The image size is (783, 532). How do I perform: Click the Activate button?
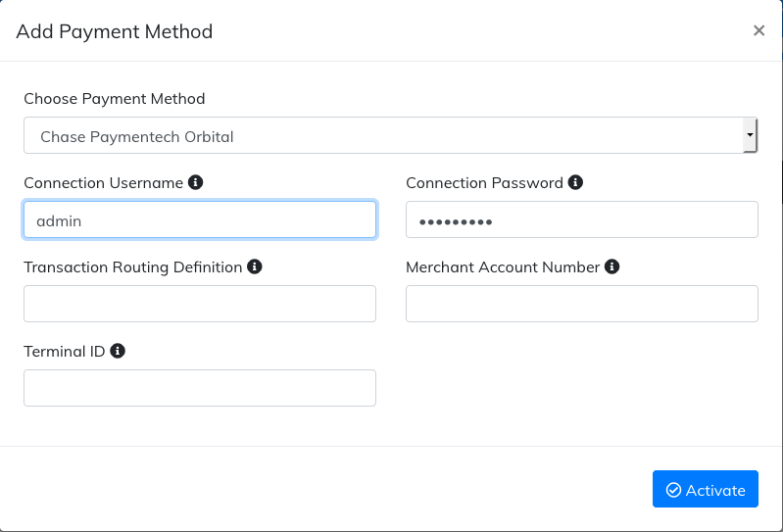click(706, 489)
